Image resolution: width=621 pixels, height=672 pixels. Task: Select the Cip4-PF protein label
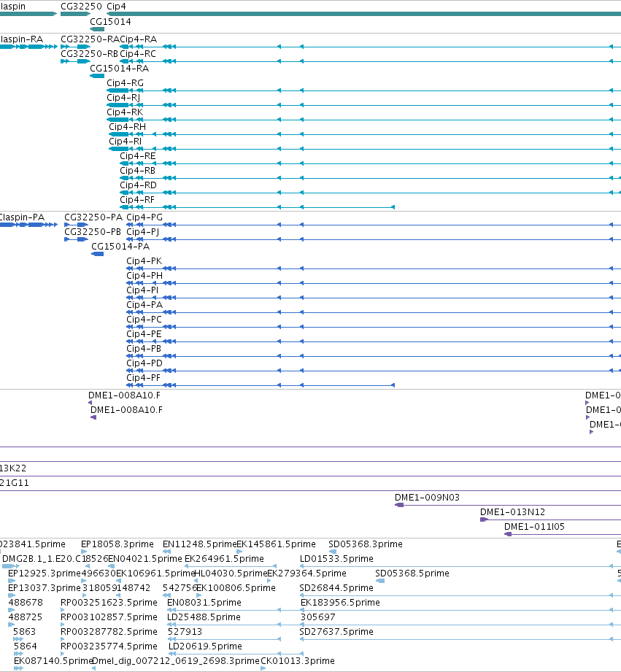click(143, 377)
